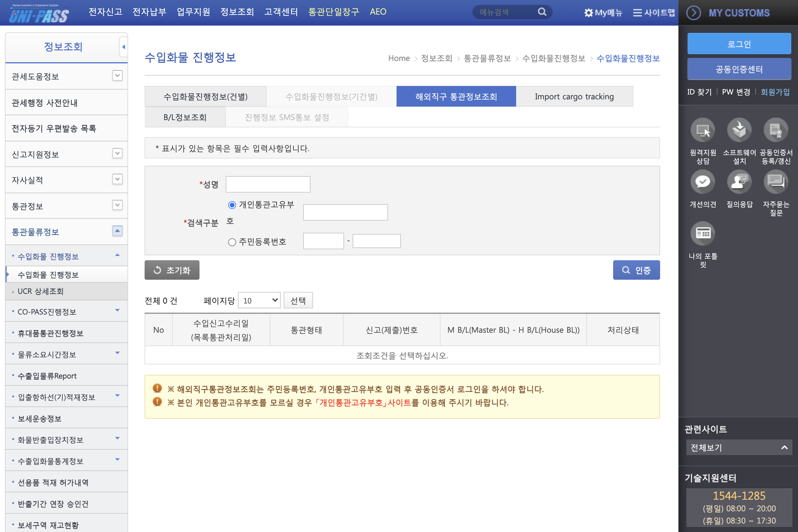Expand the MY CUSTOMS panel arrow
Viewport: 798px width, 532px height.
[693, 13]
